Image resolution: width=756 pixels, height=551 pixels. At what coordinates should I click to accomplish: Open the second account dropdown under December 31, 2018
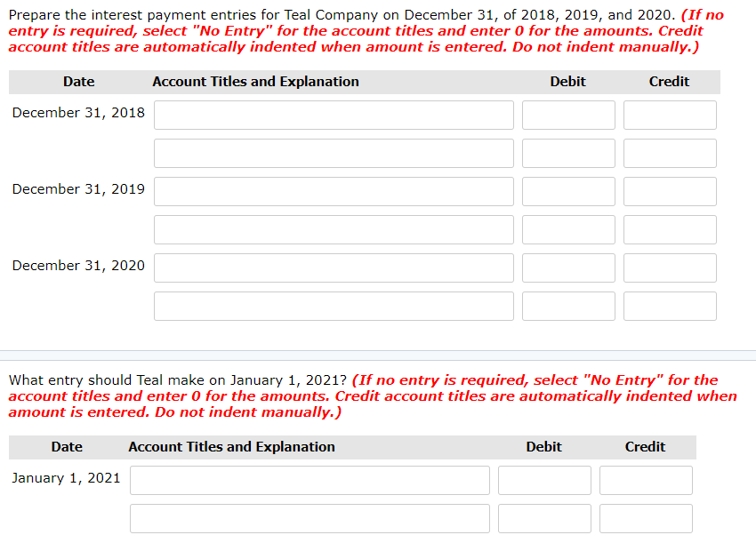coord(334,152)
